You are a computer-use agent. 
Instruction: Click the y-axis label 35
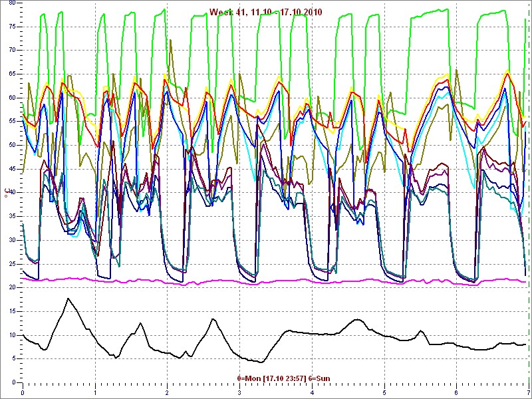click(12, 217)
